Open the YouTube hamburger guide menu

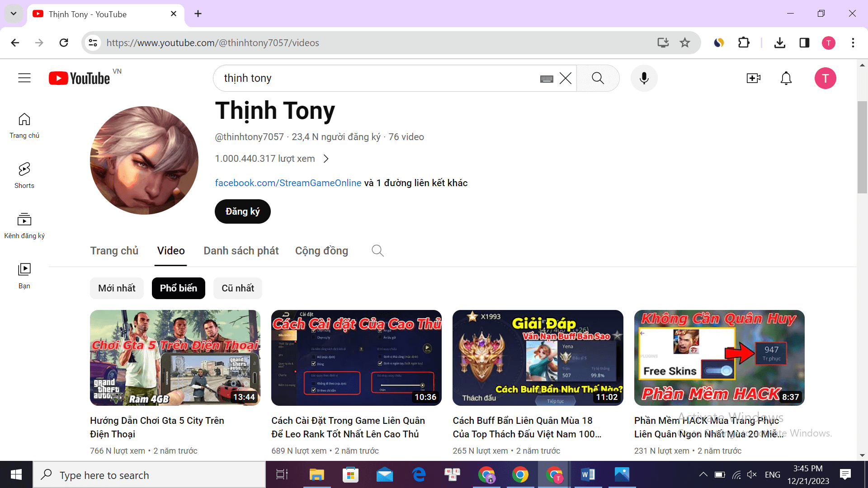click(x=24, y=78)
